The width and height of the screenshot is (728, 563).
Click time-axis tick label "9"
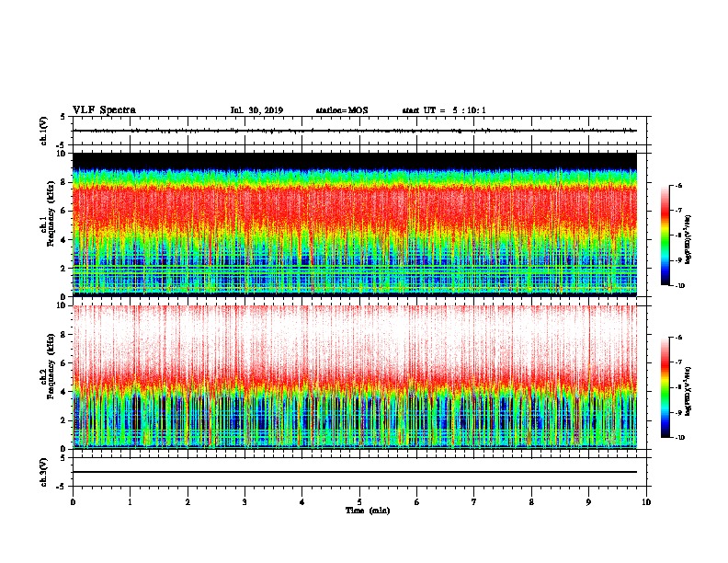[588, 502]
